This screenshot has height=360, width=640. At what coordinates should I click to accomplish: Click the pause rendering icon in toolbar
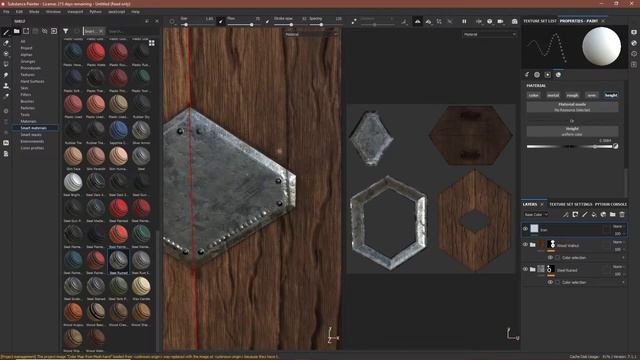464,21
